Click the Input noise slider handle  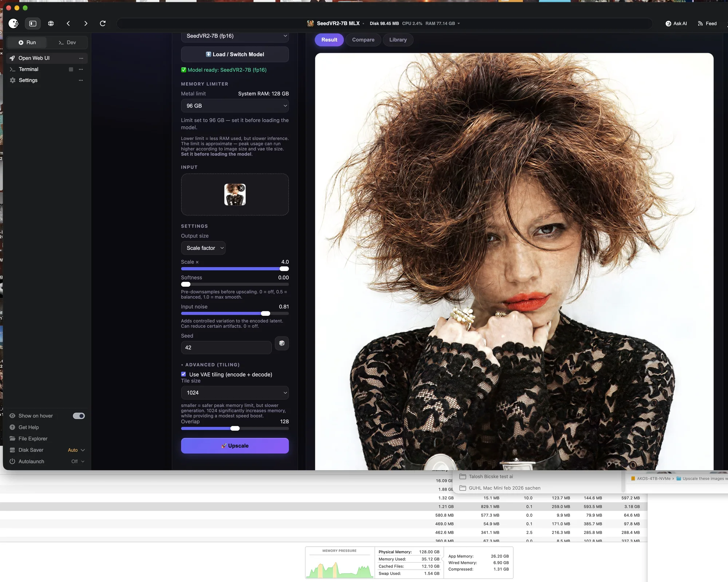click(265, 314)
